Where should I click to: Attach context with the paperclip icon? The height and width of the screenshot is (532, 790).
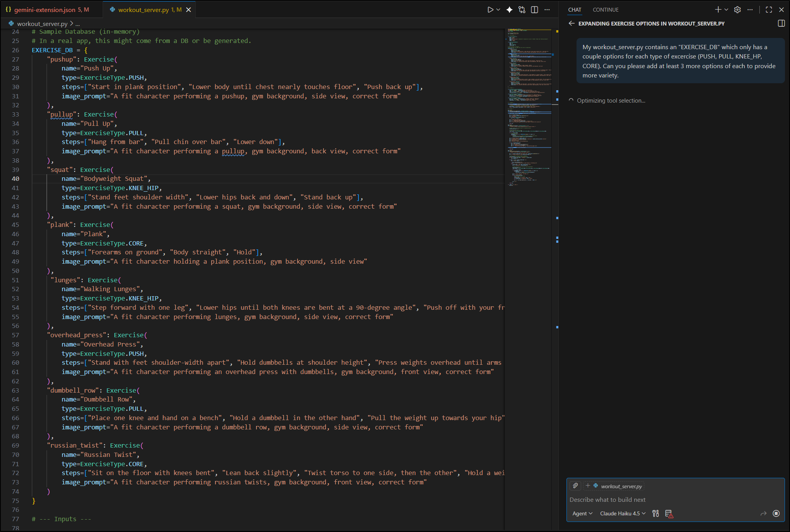(x=575, y=486)
